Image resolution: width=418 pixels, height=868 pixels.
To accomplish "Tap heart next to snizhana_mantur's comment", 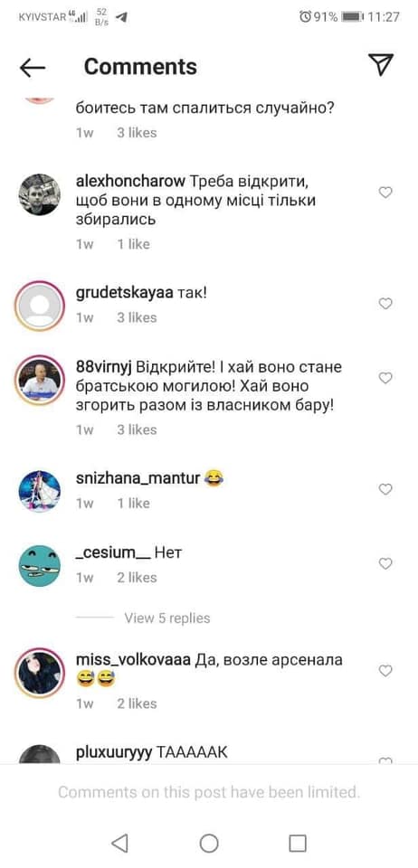I will point(385,489).
